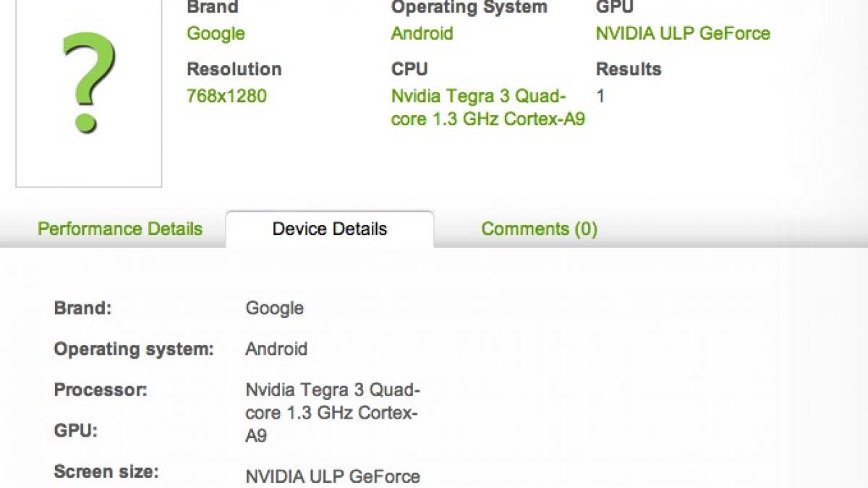
Task: Click the "Operating system:" row label
Action: click(134, 349)
